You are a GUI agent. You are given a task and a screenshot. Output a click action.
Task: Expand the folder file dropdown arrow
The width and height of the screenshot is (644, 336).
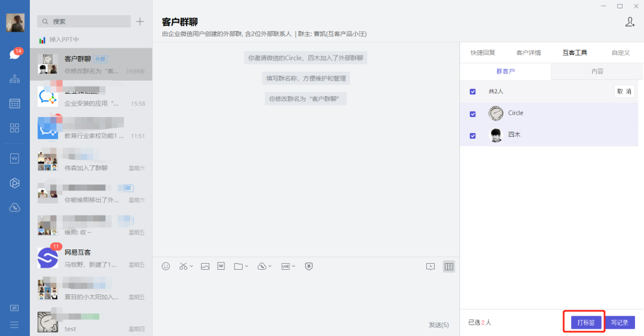(x=247, y=267)
